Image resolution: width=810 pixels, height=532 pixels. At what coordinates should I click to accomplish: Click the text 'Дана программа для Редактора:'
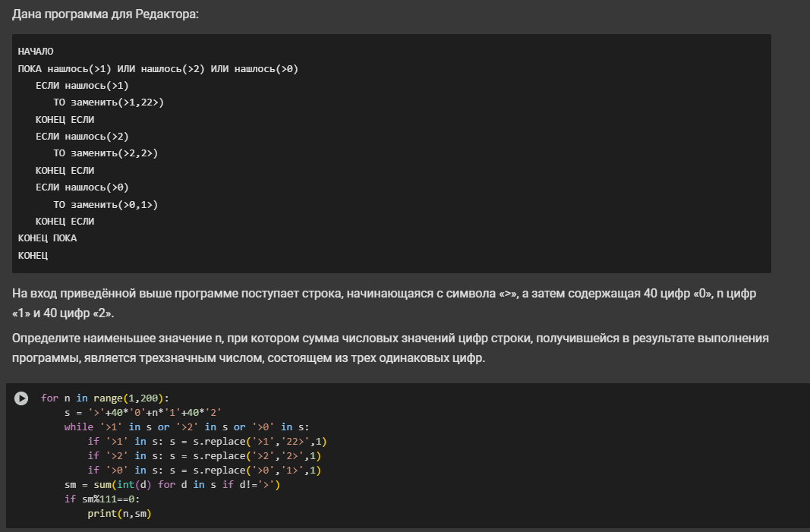pos(106,14)
